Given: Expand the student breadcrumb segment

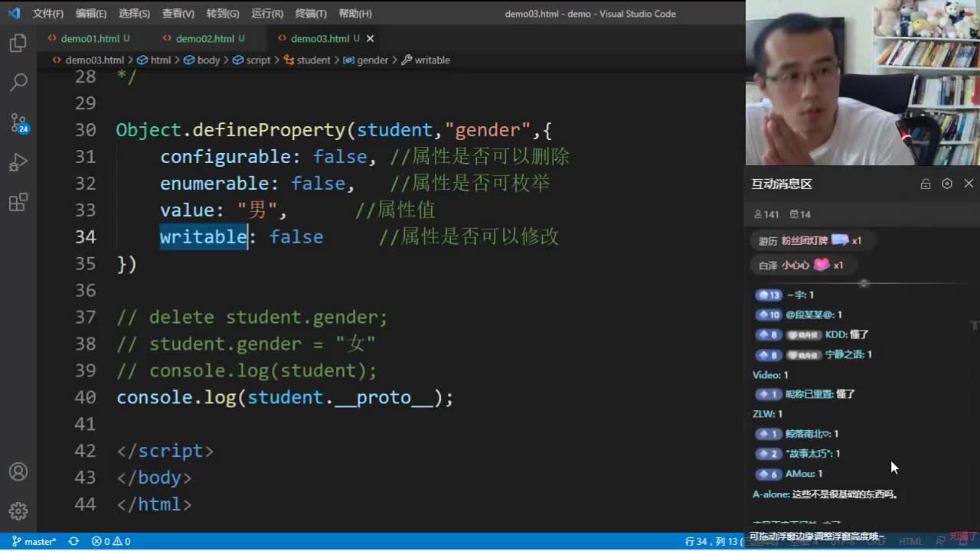Looking at the screenshot, I should [307, 60].
